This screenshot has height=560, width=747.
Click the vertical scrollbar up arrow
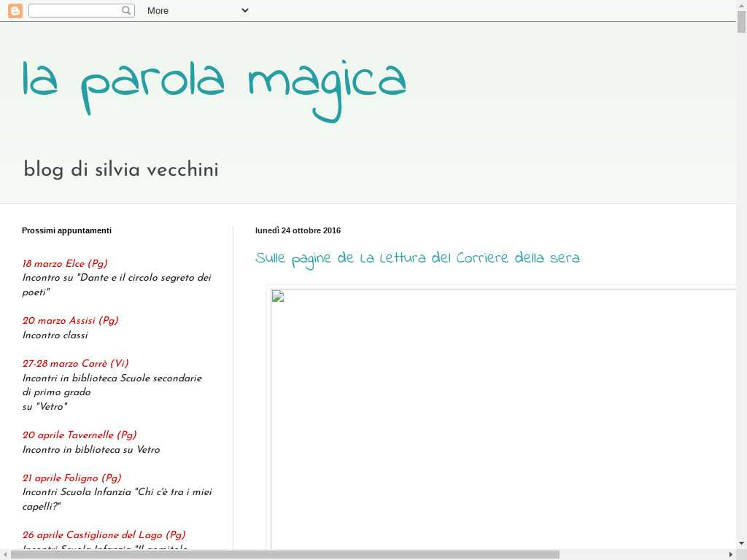click(x=741, y=6)
